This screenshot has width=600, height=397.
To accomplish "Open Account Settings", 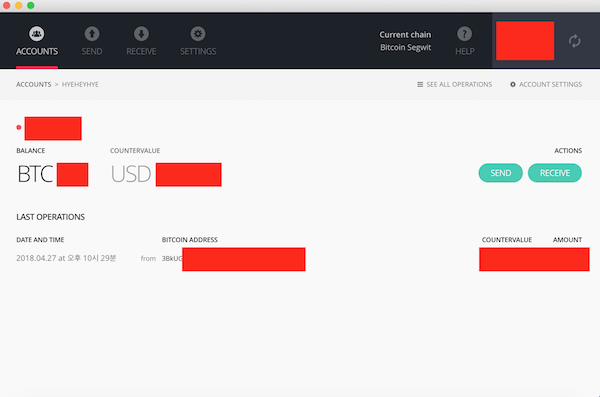I will pos(546,84).
